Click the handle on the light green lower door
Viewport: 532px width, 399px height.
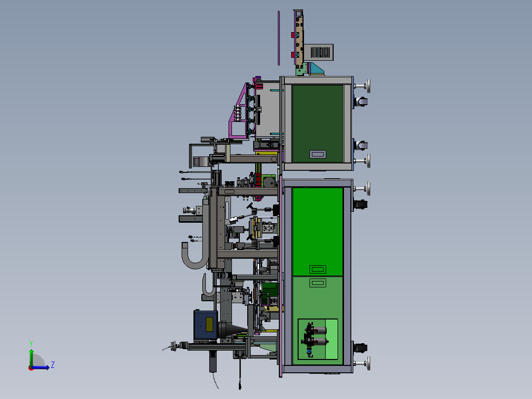[318, 282]
